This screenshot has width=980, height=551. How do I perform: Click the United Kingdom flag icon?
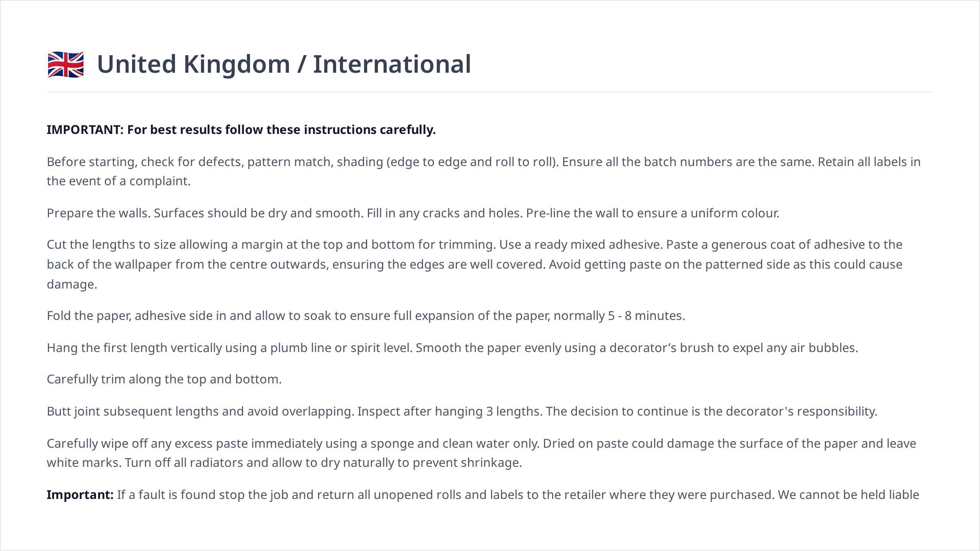click(65, 64)
